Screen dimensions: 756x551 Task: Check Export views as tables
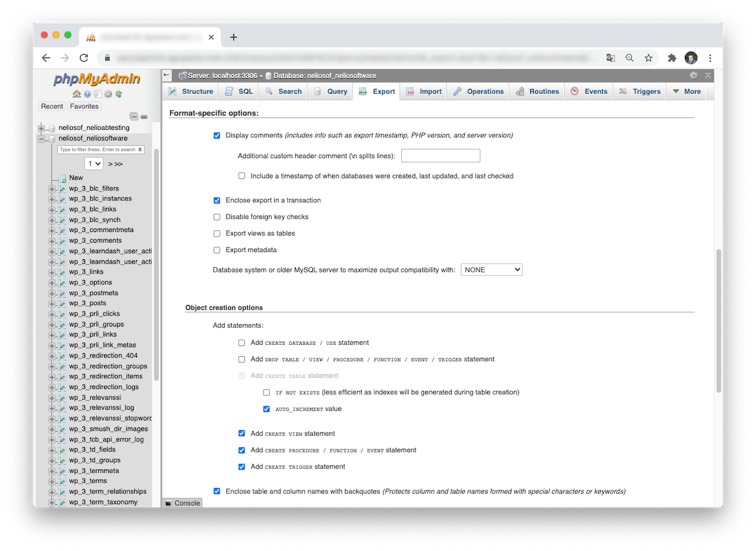click(x=217, y=234)
